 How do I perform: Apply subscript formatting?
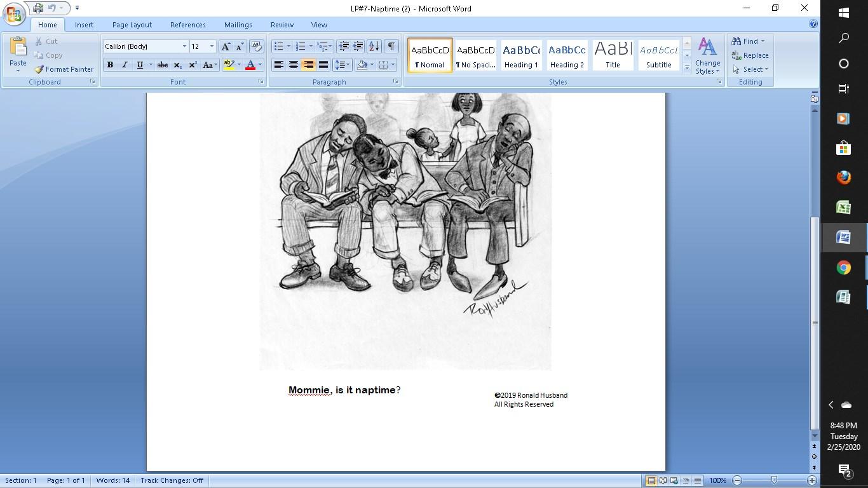click(x=178, y=65)
